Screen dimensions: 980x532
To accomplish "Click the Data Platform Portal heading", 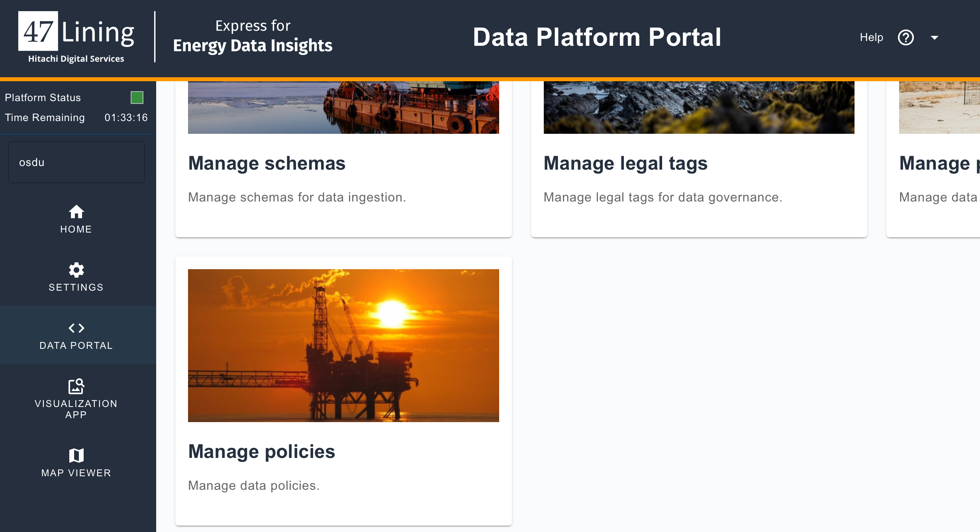I will click(597, 37).
